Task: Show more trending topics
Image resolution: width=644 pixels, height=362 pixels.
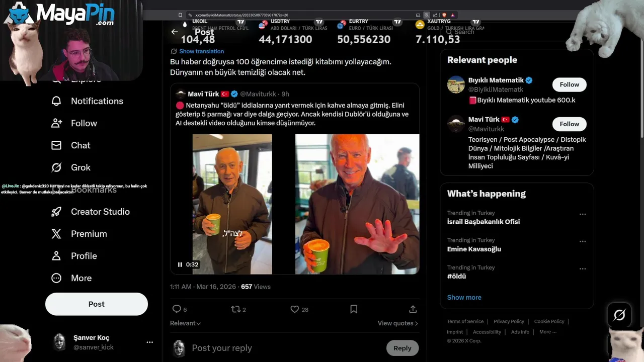Action: [x=464, y=297]
